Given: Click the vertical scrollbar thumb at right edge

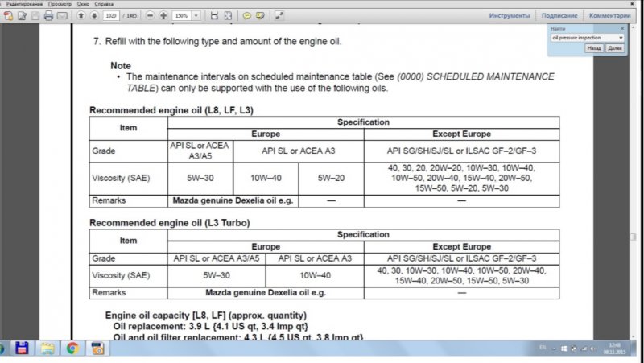Looking at the screenshot, I should point(633,237).
